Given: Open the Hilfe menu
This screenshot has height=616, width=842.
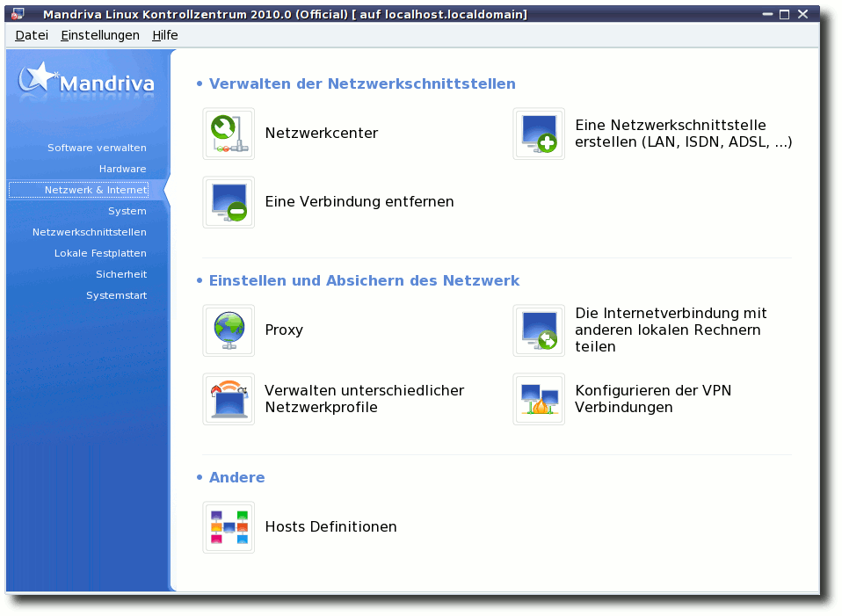Looking at the screenshot, I should [x=164, y=35].
